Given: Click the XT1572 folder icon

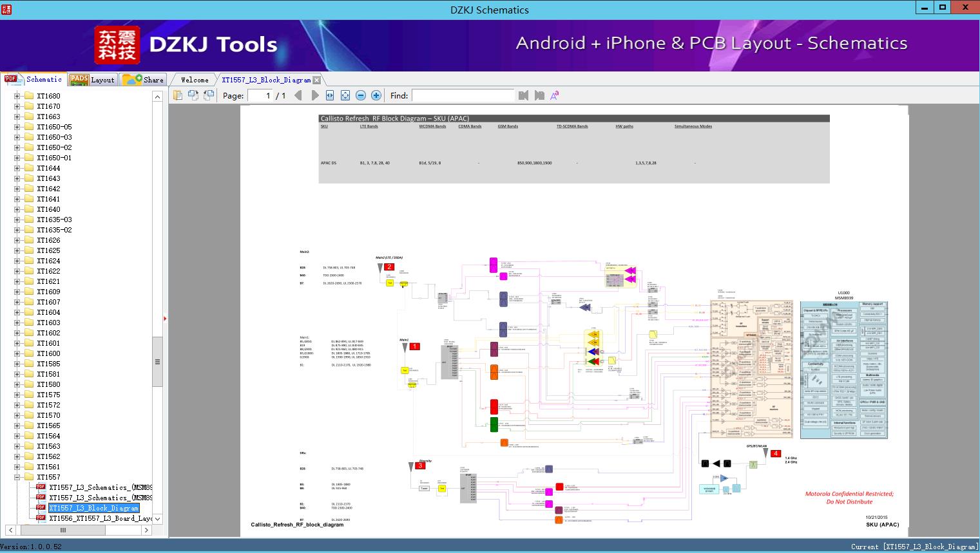Looking at the screenshot, I should [28, 405].
